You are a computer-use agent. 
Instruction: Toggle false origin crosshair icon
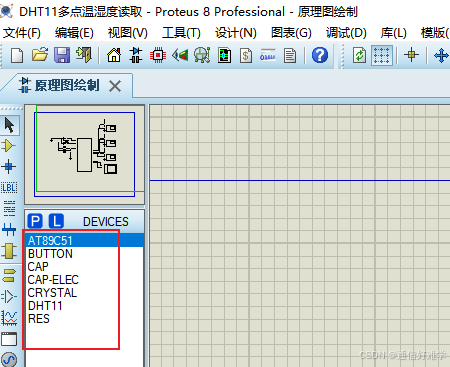[411, 55]
